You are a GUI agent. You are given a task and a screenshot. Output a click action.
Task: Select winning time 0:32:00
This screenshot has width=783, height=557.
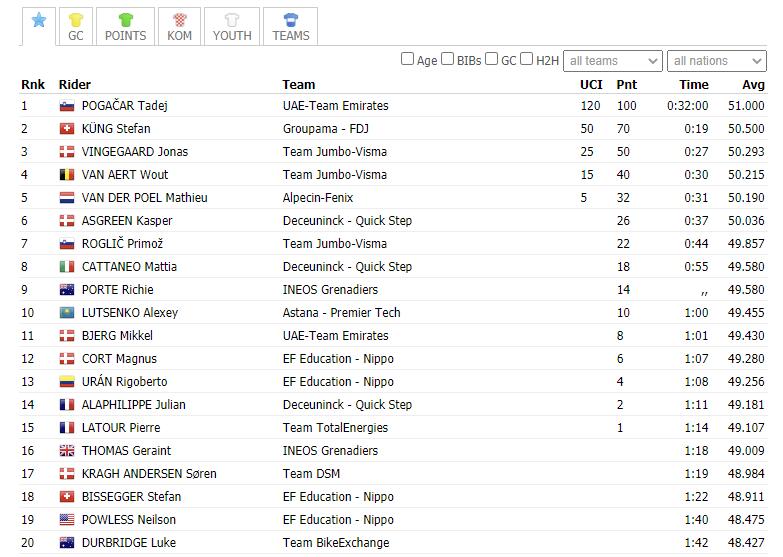pyautogui.click(x=688, y=106)
